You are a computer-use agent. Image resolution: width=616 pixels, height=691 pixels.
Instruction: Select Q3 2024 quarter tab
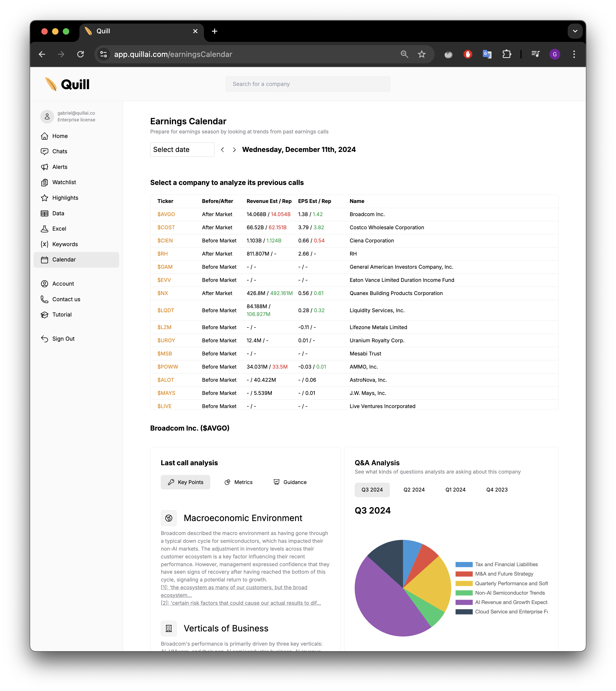click(372, 490)
